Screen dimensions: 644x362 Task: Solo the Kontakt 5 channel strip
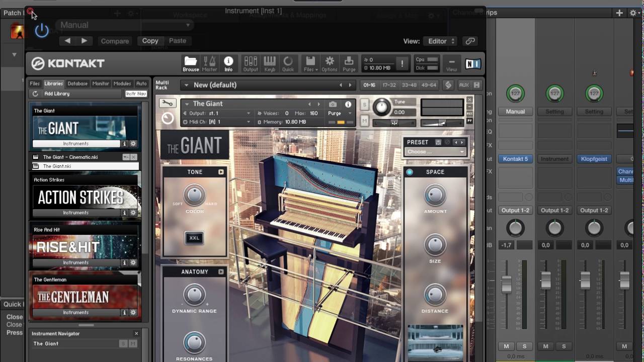point(524,346)
